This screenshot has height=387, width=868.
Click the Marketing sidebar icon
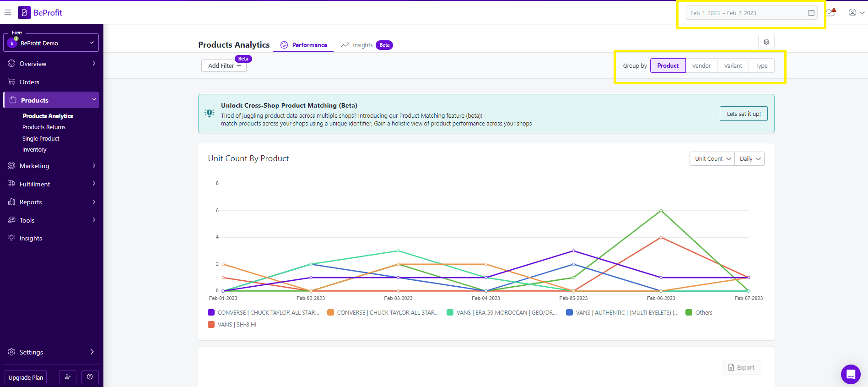point(11,165)
